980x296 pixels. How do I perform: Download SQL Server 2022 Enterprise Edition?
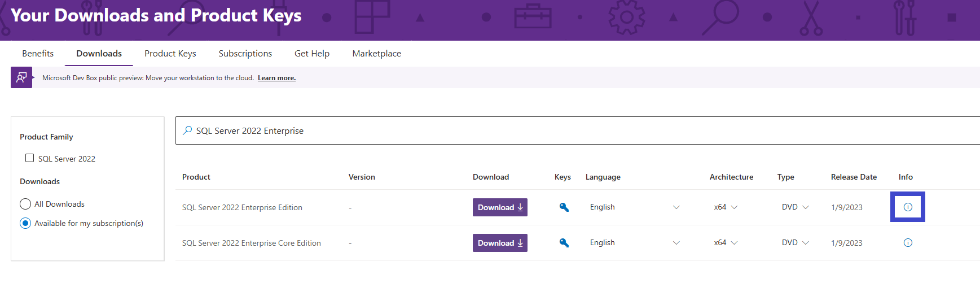click(500, 207)
